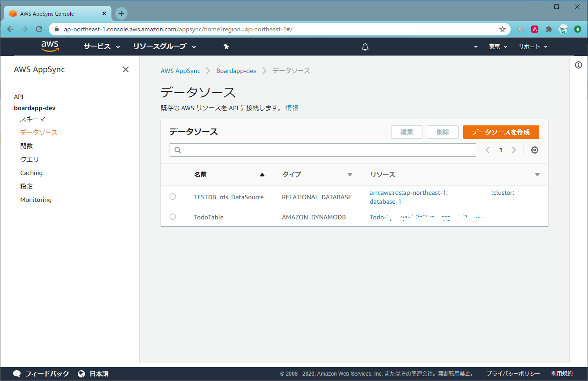Click the TodoTable name cell
Viewport: 588px width, 381px height.
pos(209,217)
